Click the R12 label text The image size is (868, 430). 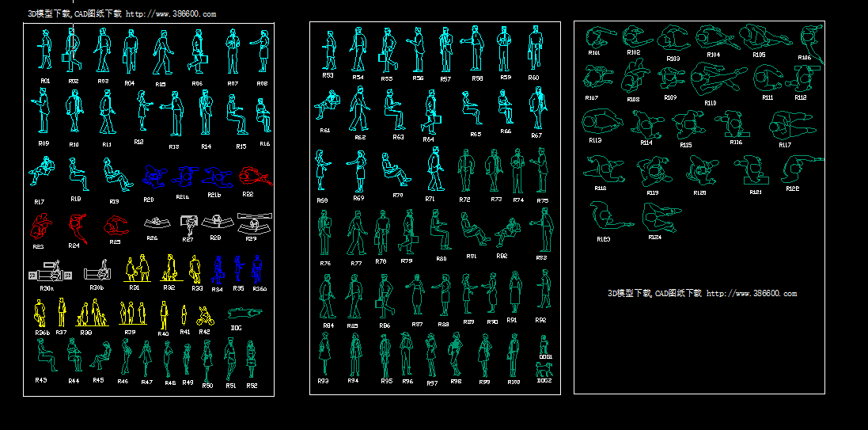[138, 142]
